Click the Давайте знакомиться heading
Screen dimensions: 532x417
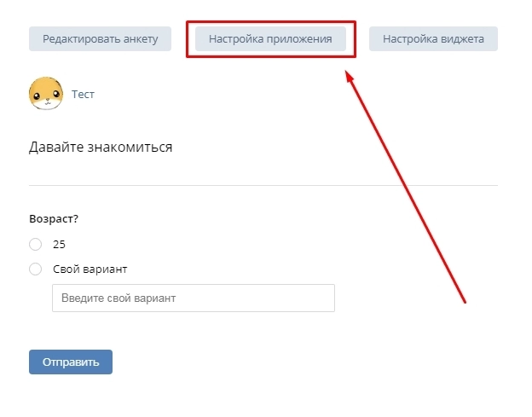click(101, 148)
